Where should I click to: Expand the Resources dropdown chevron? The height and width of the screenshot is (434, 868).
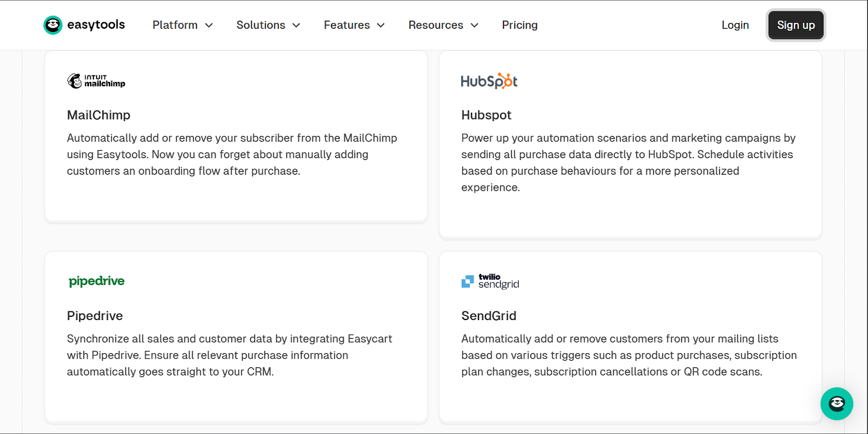tap(475, 25)
